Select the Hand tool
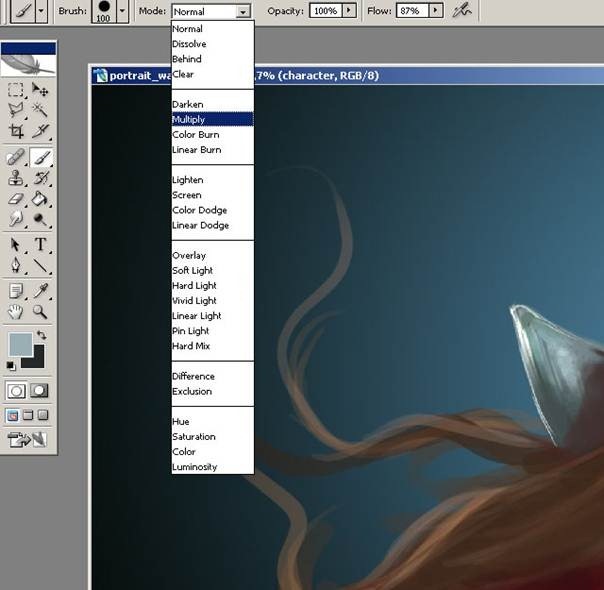 pos(15,312)
